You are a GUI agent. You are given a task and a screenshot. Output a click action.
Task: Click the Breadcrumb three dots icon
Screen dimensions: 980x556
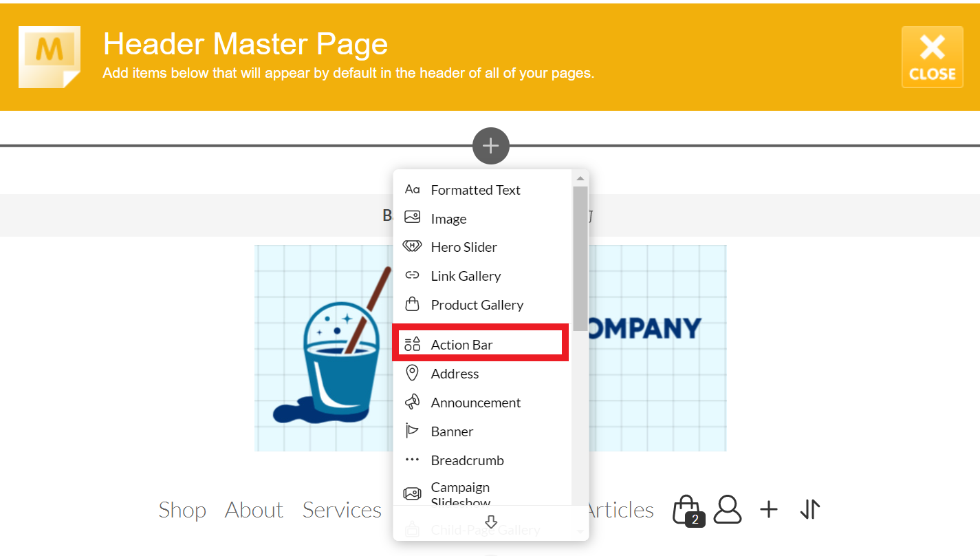click(x=412, y=460)
